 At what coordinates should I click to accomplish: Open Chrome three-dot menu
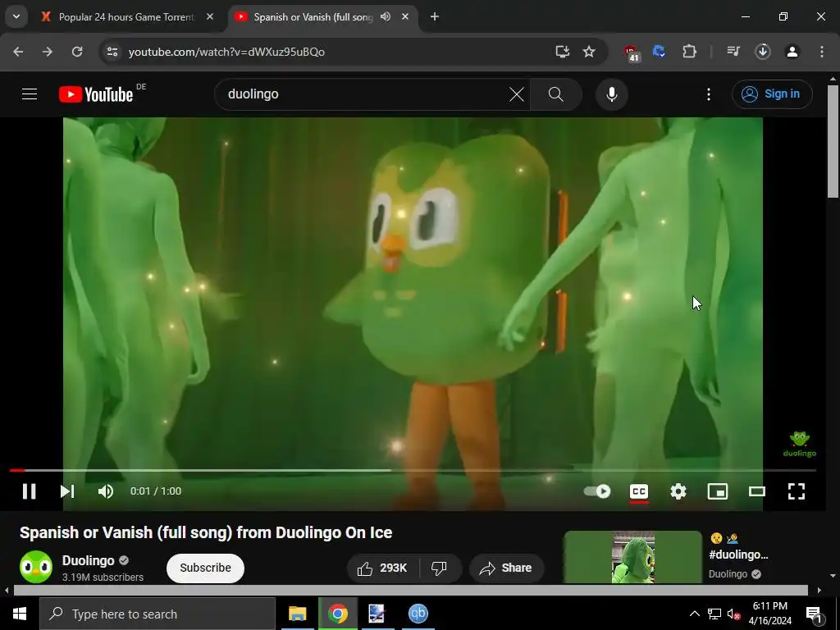pos(822,52)
